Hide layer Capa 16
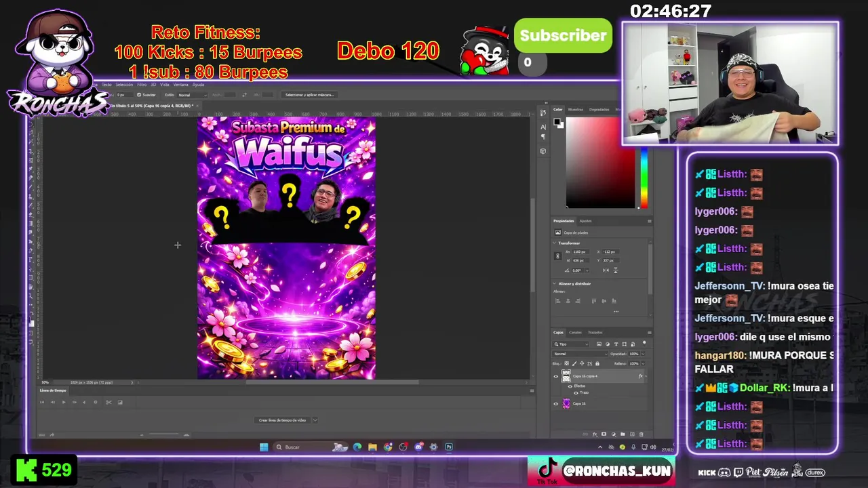The height and width of the screenshot is (488, 868). (556, 404)
